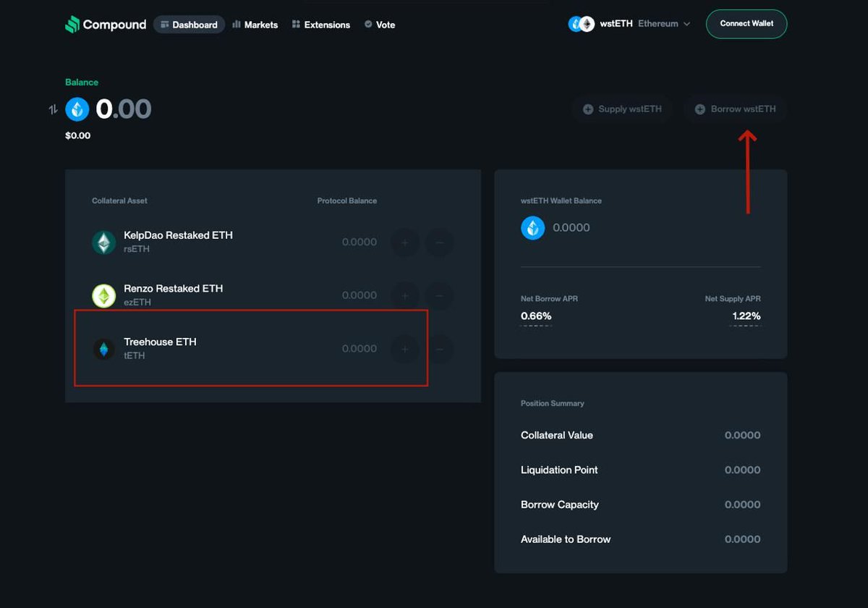The image size is (868, 608).
Task: Click the Borrow Capacity row label
Action: tap(560, 504)
